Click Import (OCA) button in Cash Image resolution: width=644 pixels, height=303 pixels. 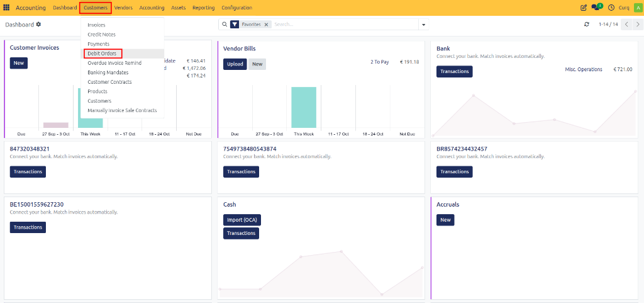coord(242,220)
